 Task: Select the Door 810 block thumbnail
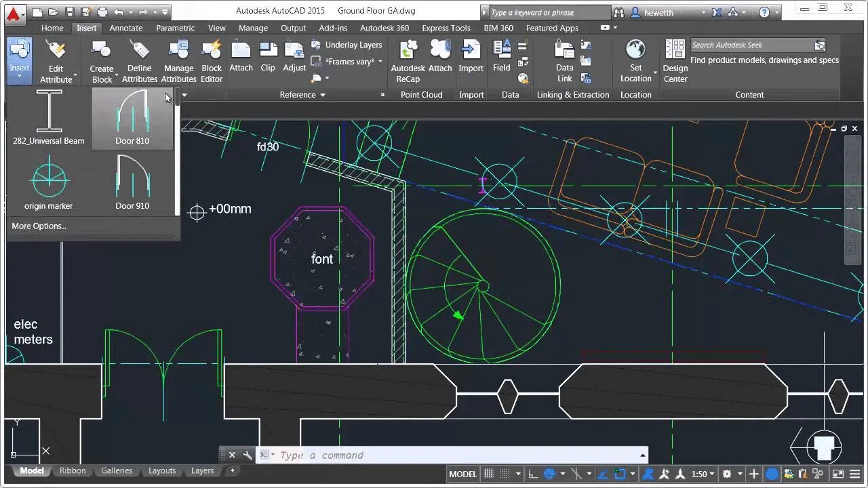pos(132,118)
